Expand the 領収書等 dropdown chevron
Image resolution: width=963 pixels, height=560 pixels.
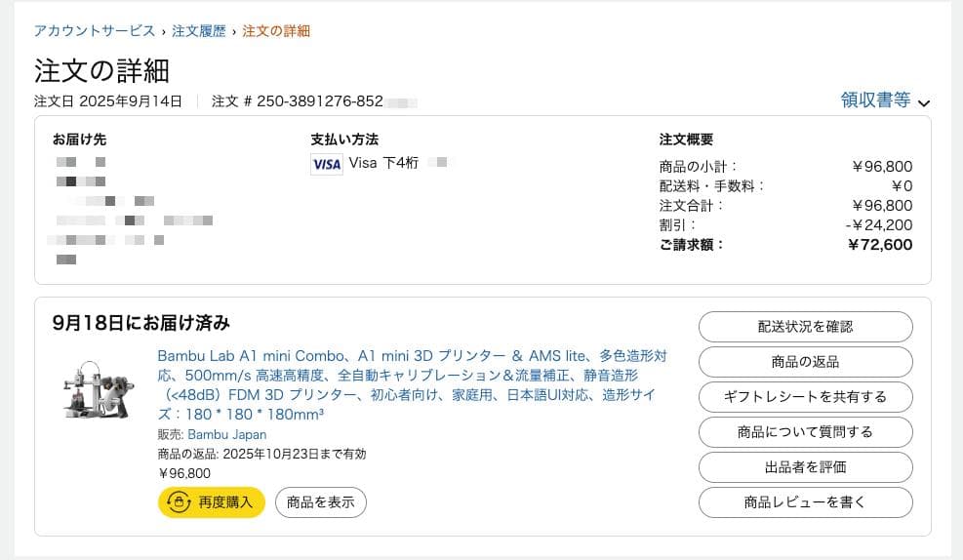(x=924, y=102)
